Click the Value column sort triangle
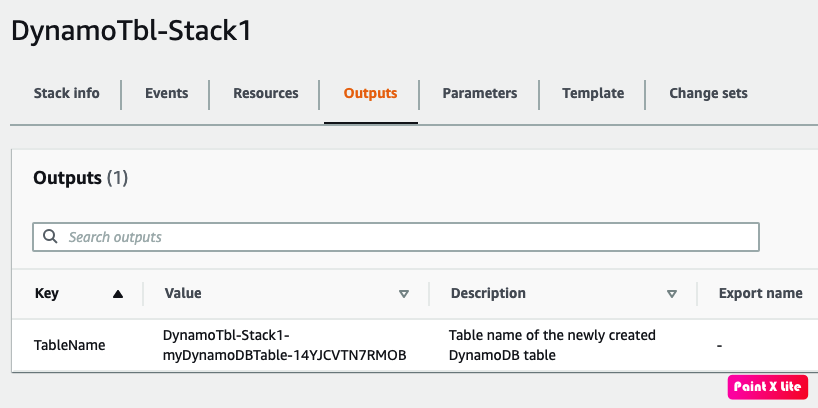Image resolution: width=818 pixels, height=408 pixels. tap(404, 294)
